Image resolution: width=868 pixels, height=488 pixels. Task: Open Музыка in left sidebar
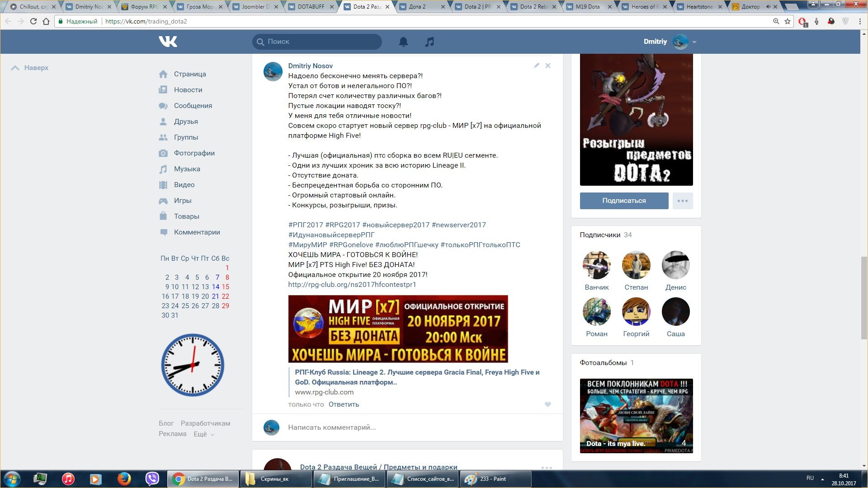pos(187,169)
